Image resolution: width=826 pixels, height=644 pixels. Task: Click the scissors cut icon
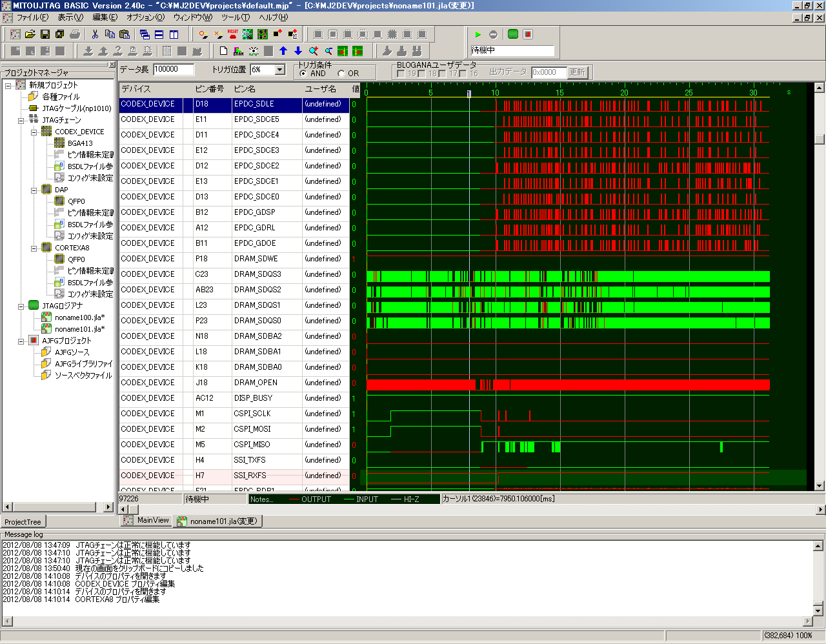pos(95,34)
